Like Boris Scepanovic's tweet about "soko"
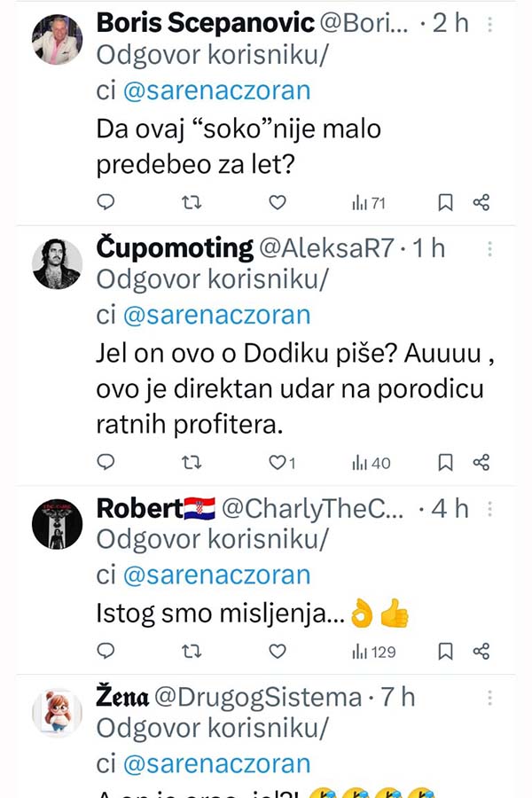The image size is (532, 798). click(278, 203)
